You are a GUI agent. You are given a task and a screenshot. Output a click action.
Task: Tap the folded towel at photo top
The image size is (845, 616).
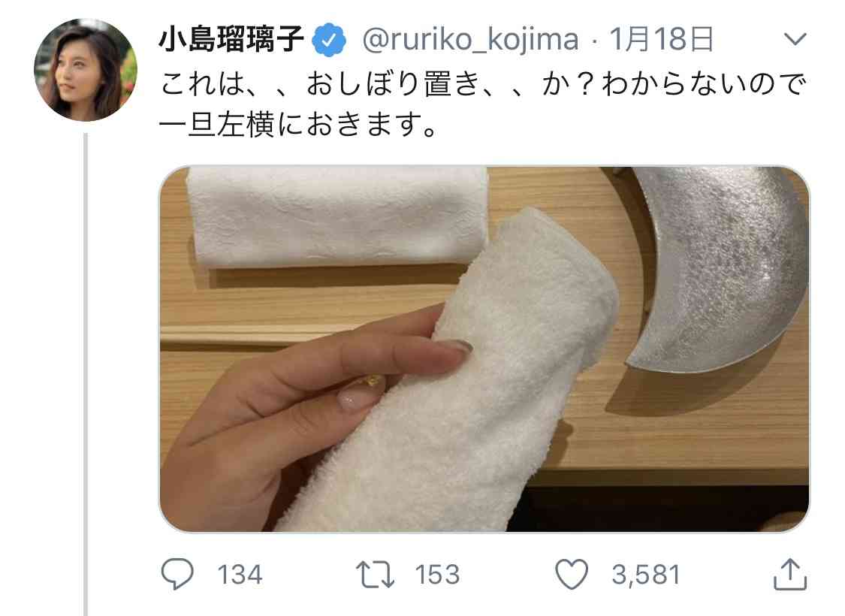click(x=337, y=218)
